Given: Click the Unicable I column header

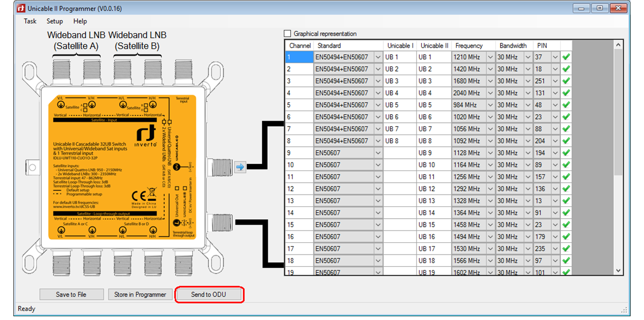Looking at the screenshot, I should (400, 46).
